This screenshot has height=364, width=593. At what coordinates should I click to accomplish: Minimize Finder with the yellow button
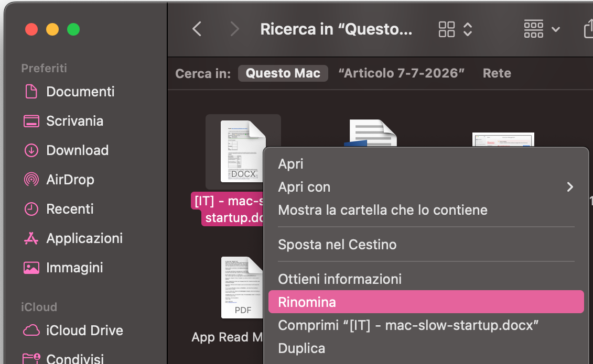[52, 29]
